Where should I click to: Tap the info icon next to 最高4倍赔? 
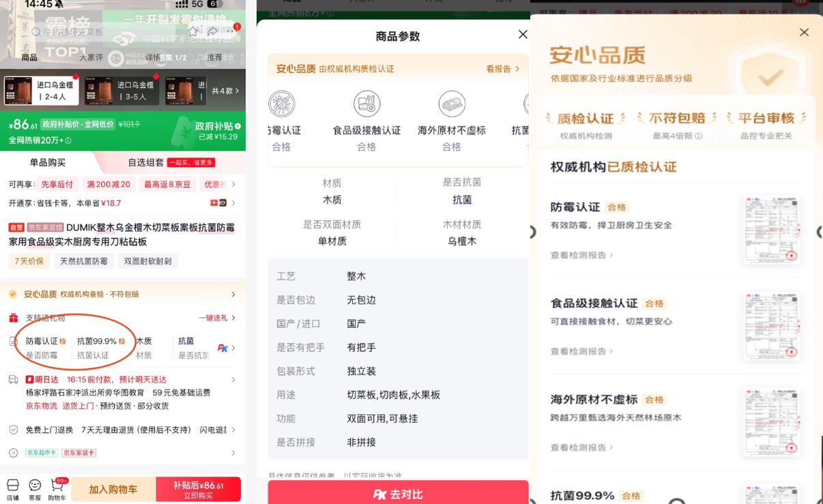pos(698,136)
